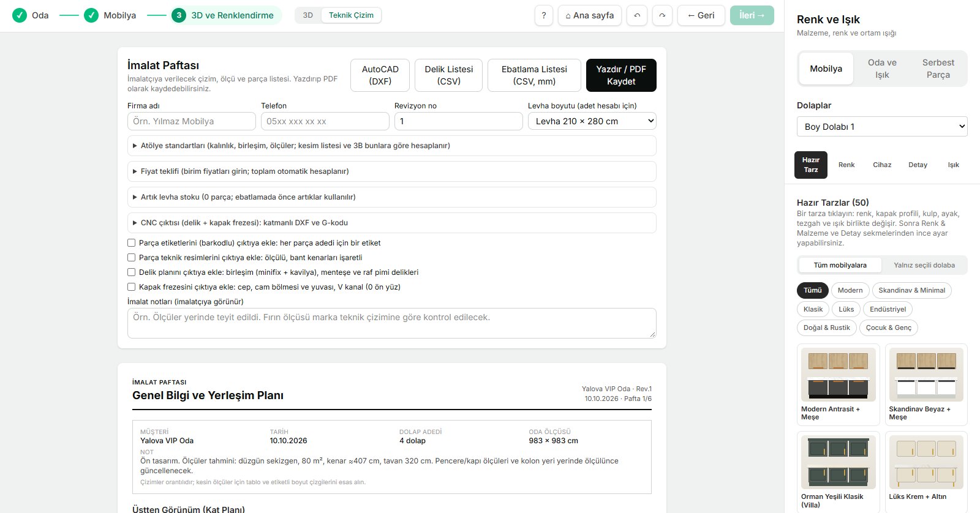
Task: Select the Modern Antrasit + Meşe style thumbnail
Action: click(x=838, y=375)
